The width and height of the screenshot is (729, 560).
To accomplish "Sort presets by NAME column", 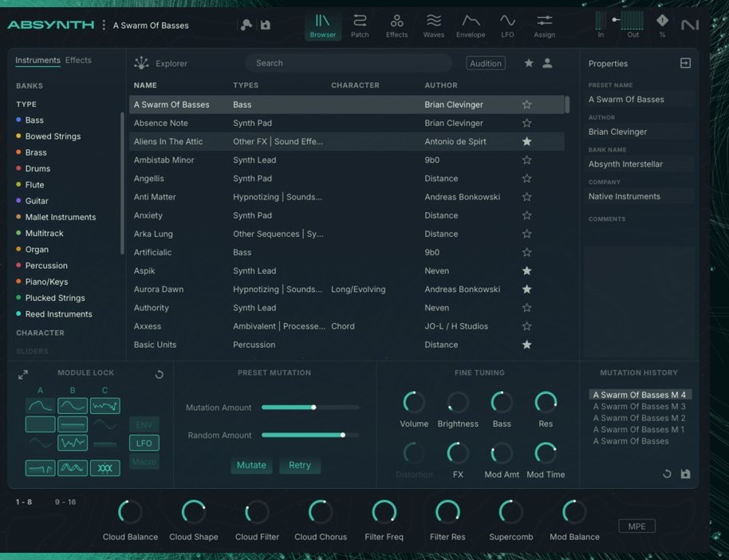I will pos(145,85).
